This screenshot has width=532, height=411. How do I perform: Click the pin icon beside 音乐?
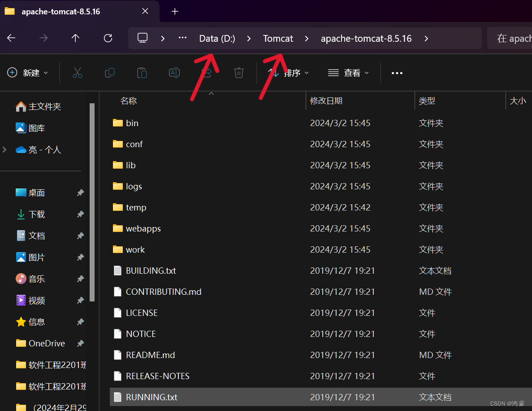(80, 279)
